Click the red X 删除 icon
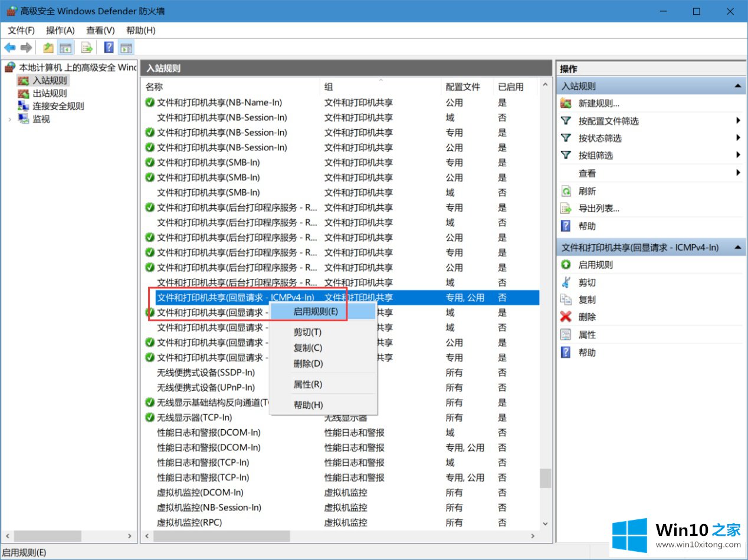 pyautogui.click(x=566, y=317)
